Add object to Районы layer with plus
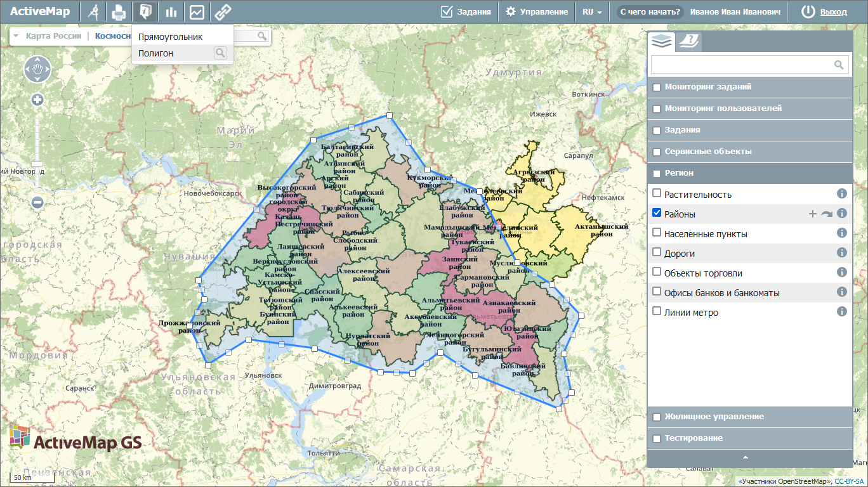The width and height of the screenshot is (868, 487). coord(812,214)
